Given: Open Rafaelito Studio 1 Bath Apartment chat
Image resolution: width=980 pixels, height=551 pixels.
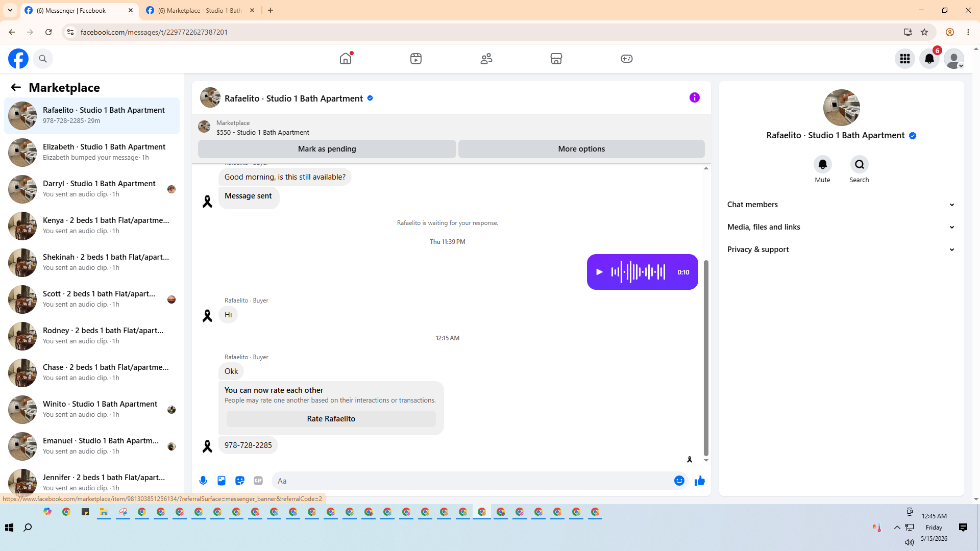Looking at the screenshot, I should 92,116.
